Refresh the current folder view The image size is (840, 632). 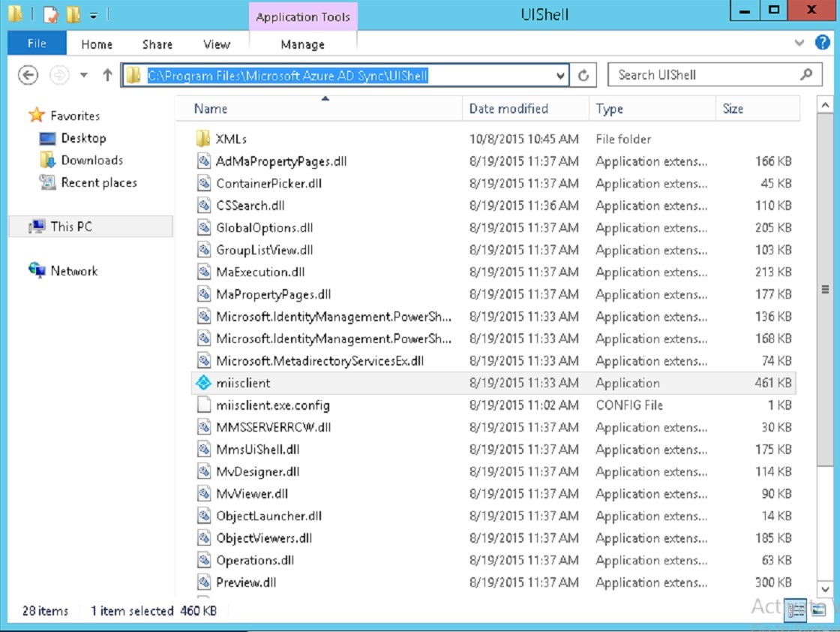584,74
